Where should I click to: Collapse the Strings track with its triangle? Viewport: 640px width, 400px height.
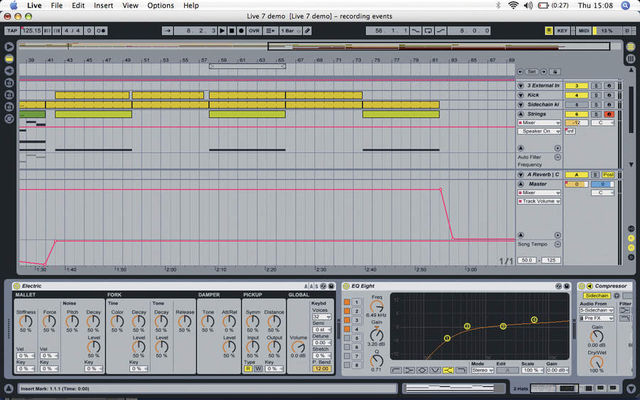pyautogui.click(x=521, y=114)
